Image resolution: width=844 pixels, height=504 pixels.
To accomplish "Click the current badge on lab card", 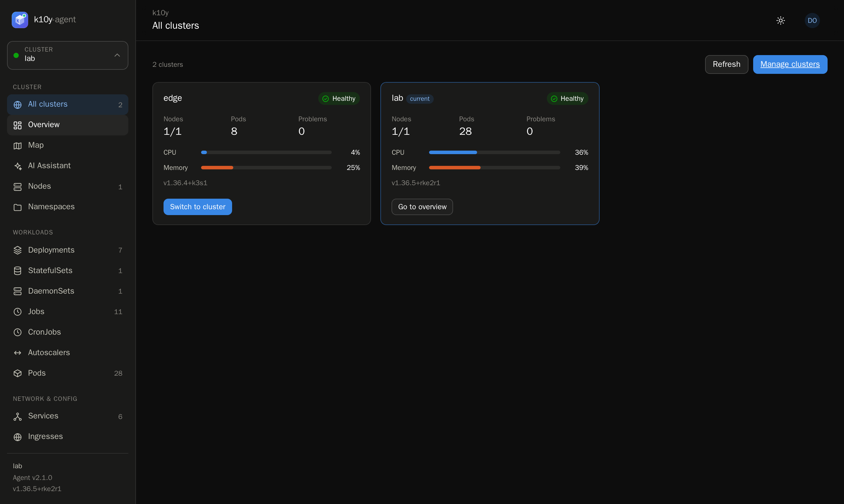I will coord(420,99).
